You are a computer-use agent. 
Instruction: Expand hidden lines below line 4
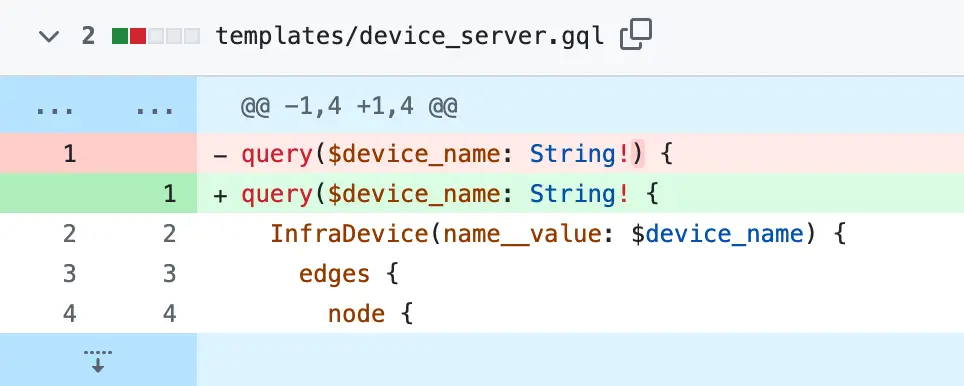tap(98, 361)
